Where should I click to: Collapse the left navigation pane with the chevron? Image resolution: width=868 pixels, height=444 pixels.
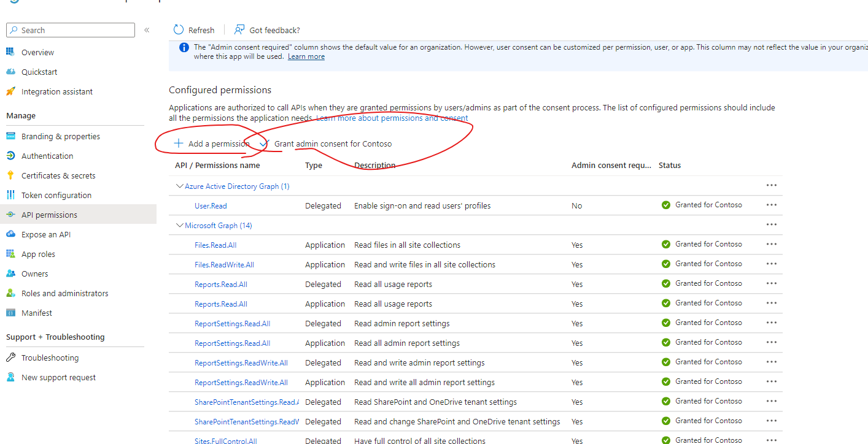[147, 29]
